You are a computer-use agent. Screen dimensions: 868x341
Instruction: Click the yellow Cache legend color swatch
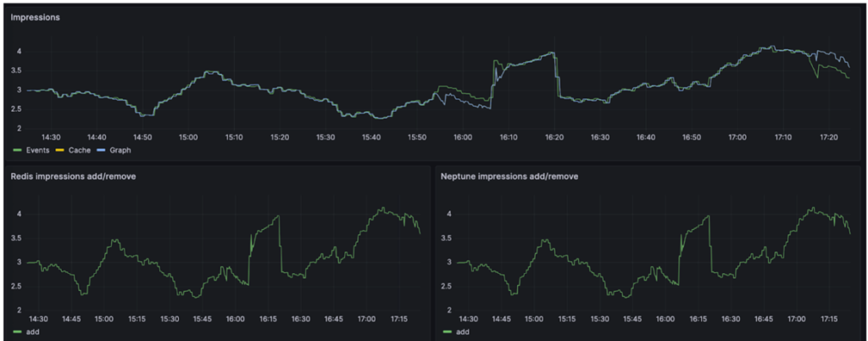60,150
